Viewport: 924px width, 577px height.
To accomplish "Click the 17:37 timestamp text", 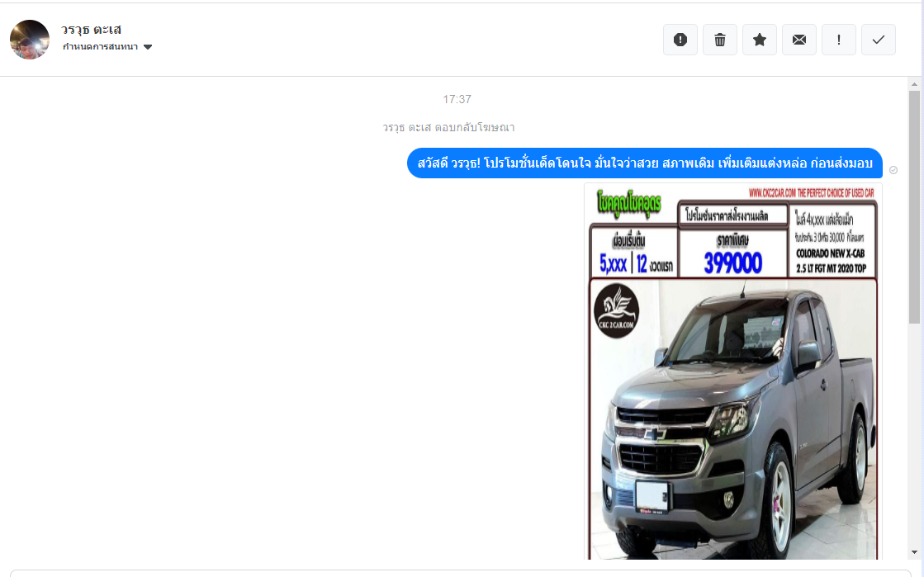I will tap(457, 99).
